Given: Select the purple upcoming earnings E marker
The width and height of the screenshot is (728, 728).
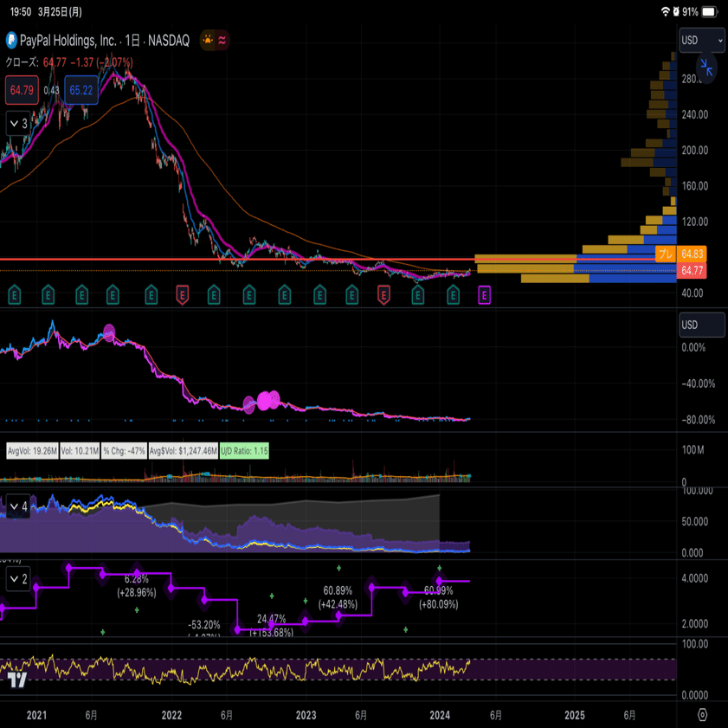Looking at the screenshot, I should [484, 295].
